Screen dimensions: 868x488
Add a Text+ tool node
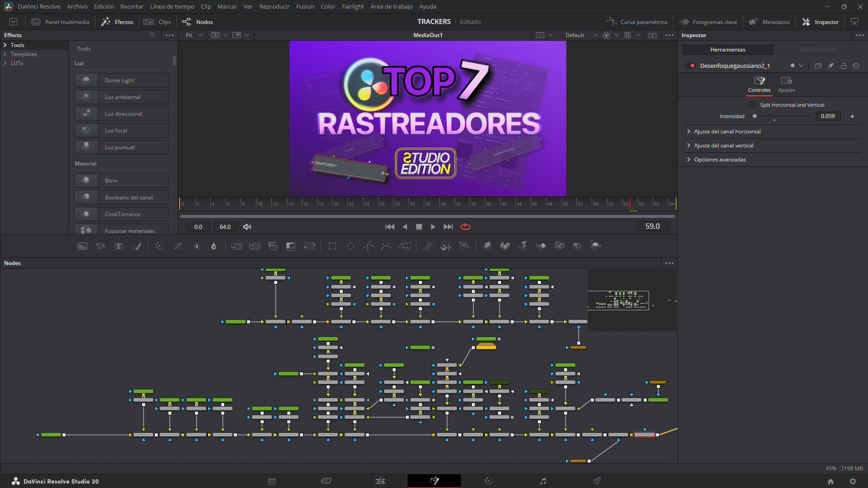(119, 246)
